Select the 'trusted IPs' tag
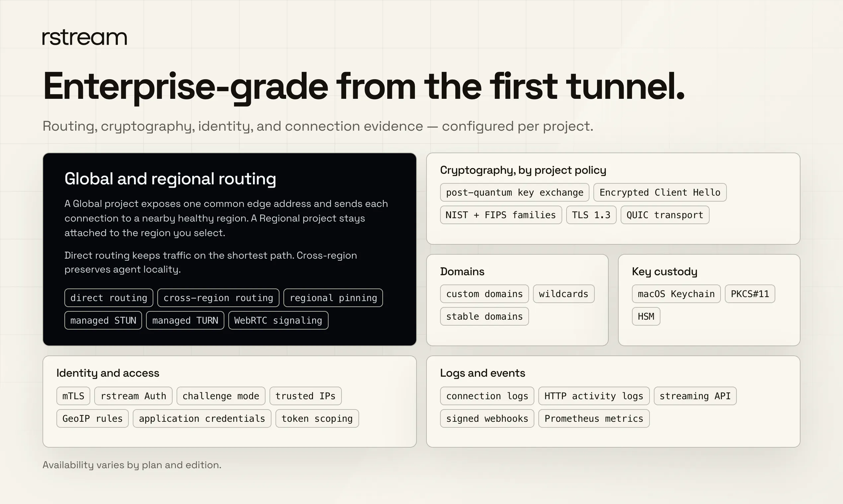This screenshot has height=504, width=843. point(306,396)
